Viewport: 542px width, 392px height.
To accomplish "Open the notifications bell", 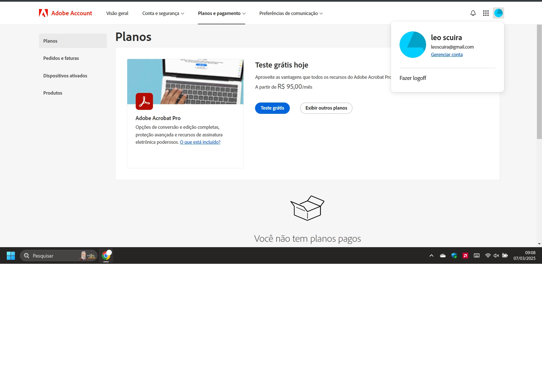I will click(473, 13).
